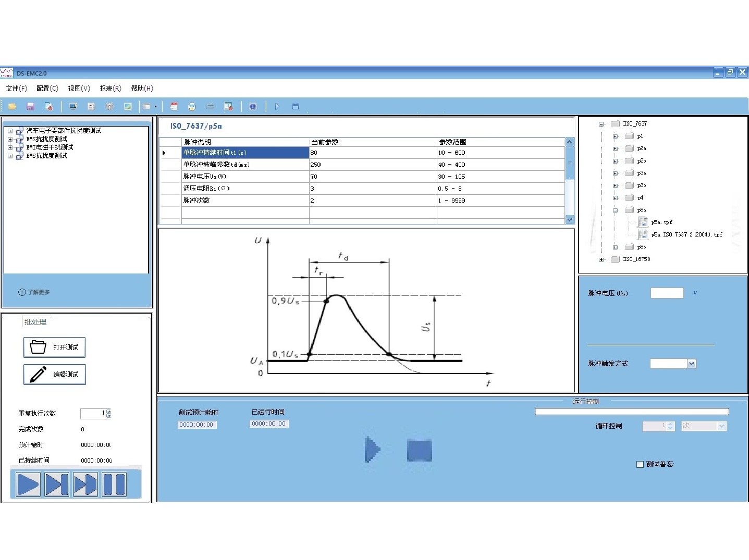Open the 报表(R) menu
This screenshot has height=560, width=749.
tap(110, 89)
